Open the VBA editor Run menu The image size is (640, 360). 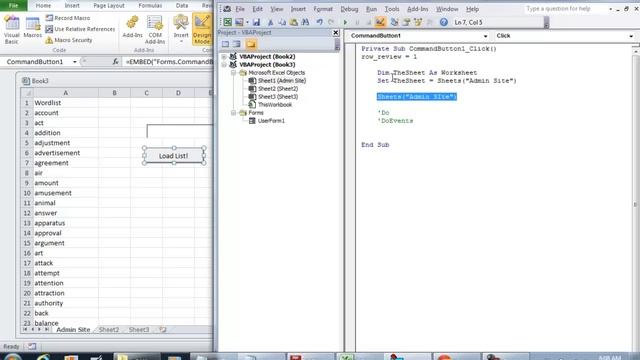[x=371, y=9]
